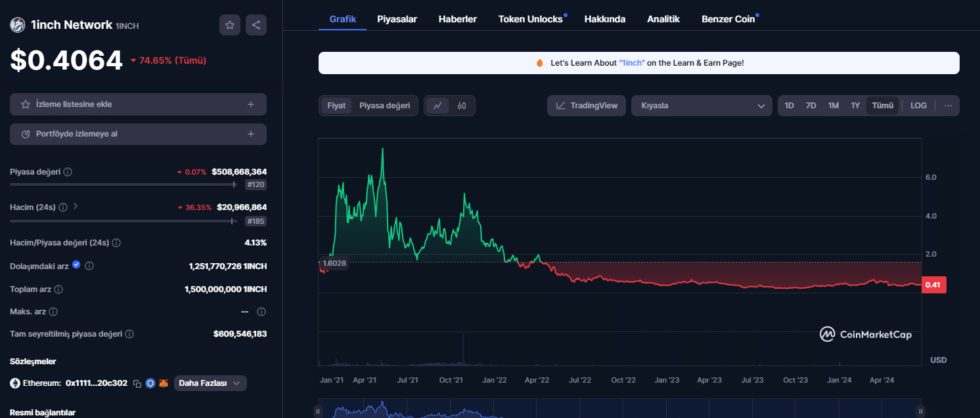Screen dimensions: 980x418
Task: Select the Fiyat chart mode
Action: 336,106
